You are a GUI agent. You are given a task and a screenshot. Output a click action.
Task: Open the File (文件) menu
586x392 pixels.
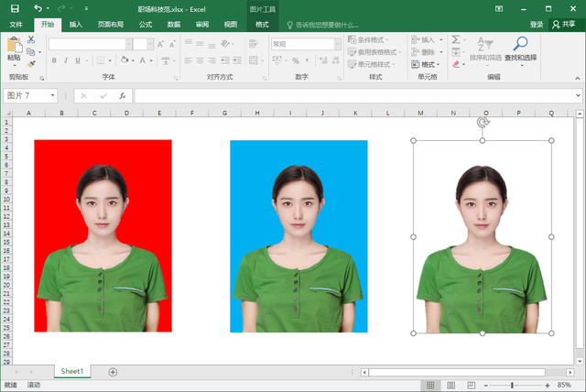tap(16, 25)
